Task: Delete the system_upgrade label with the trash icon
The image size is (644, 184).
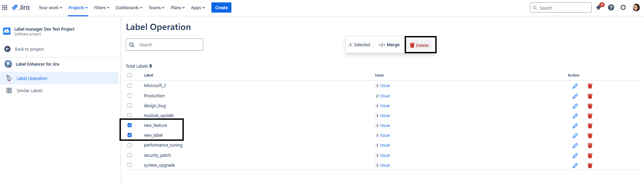Action: tap(590, 166)
